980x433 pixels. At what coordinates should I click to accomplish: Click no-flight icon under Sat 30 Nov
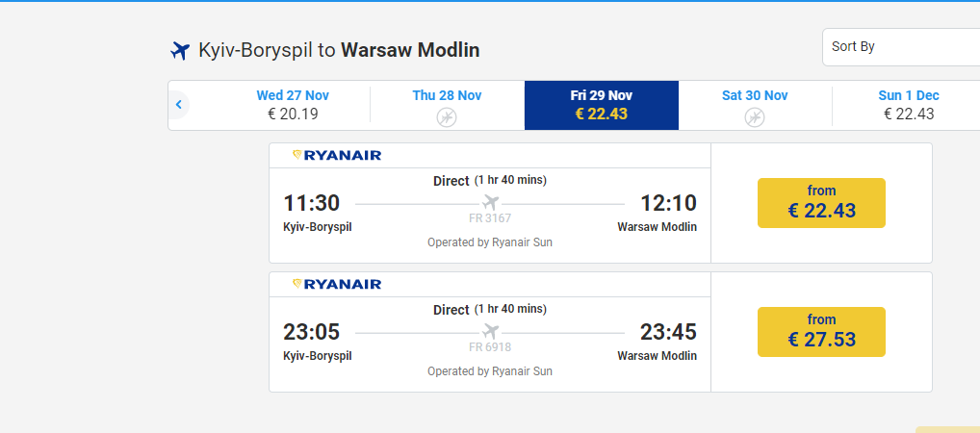tap(755, 116)
